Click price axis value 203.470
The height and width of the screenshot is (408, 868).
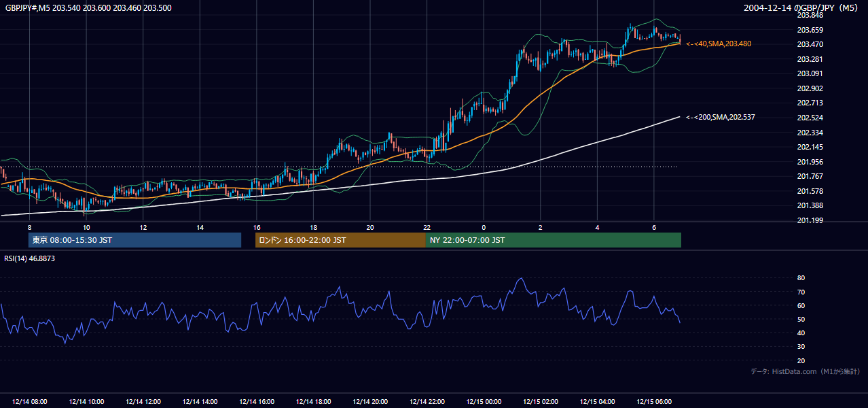(809, 44)
